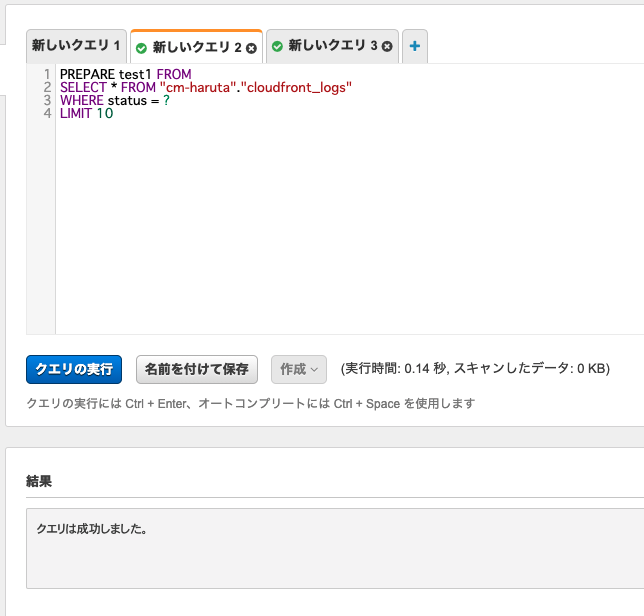Click line number 4 in the gutter
Viewport: 644px width, 616px height.
47,114
